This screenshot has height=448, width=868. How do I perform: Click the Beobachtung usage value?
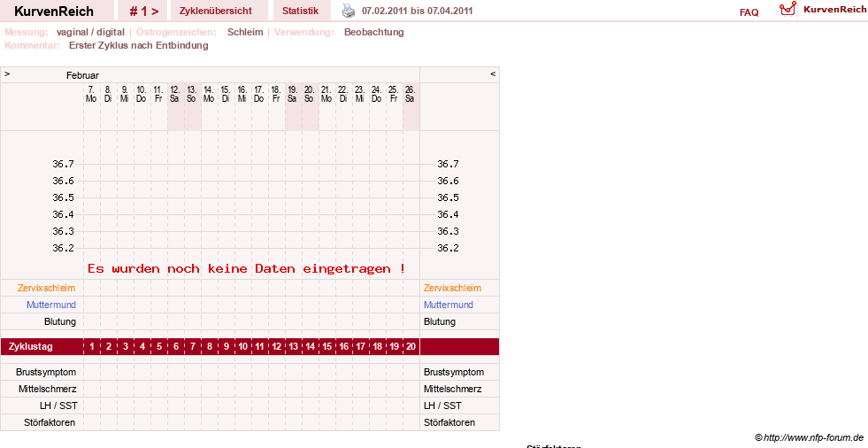click(x=373, y=32)
